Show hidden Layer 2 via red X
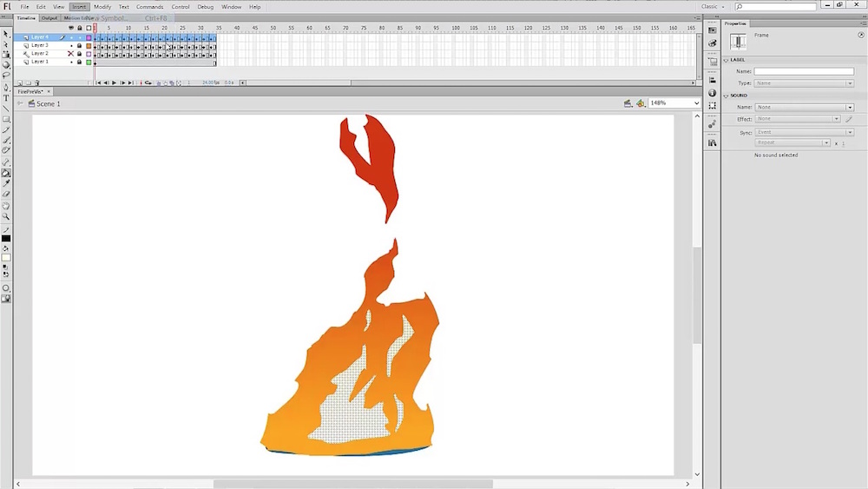The height and width of the screenshot is (489, 868). pos(71,54)
